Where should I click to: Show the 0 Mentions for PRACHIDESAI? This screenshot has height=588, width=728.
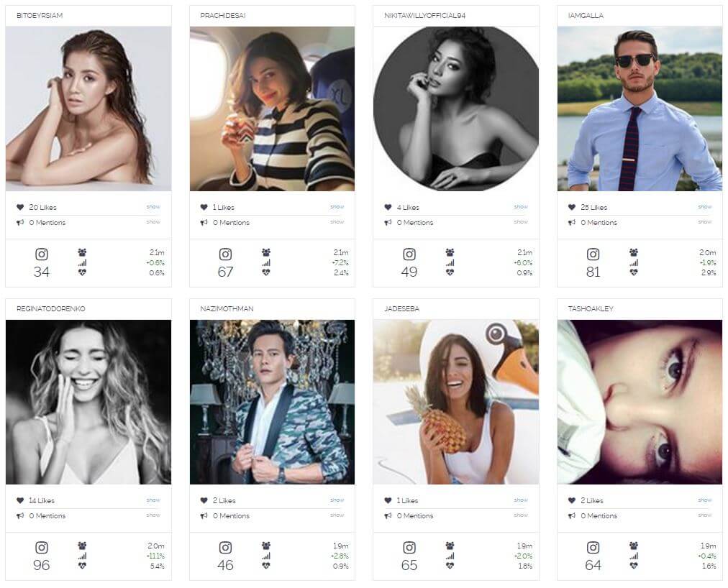click(x=337, y=222)
